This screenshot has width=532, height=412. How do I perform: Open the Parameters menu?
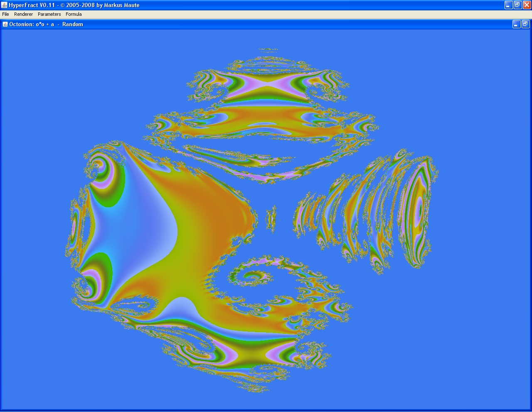[x=49, y=14]
